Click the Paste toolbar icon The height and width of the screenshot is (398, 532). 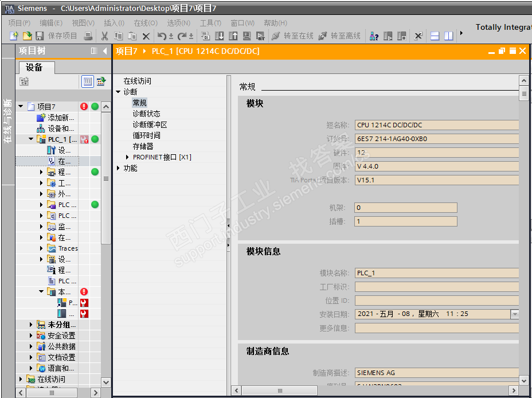[x=132, y=36]
